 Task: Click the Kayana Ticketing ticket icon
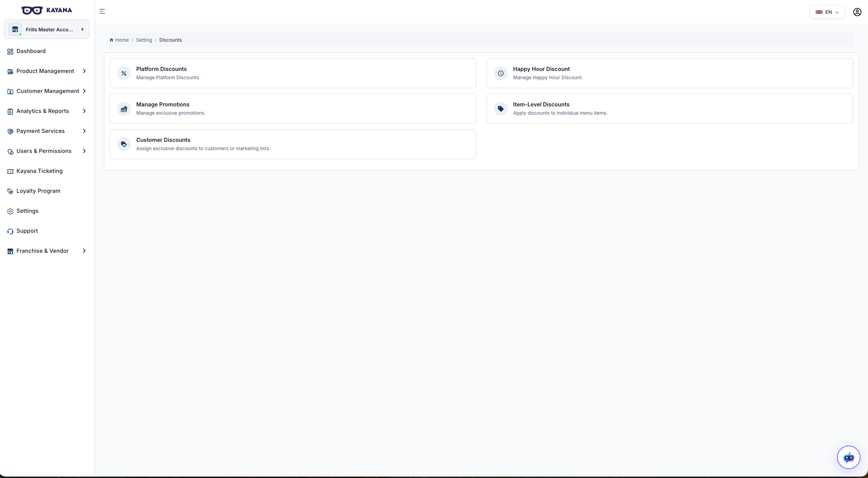point(10,172)
